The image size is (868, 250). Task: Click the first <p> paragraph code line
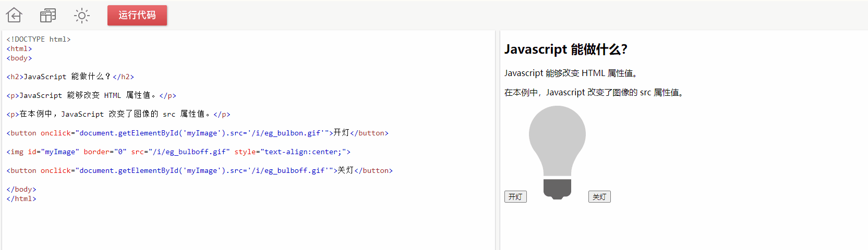point(91,95)
